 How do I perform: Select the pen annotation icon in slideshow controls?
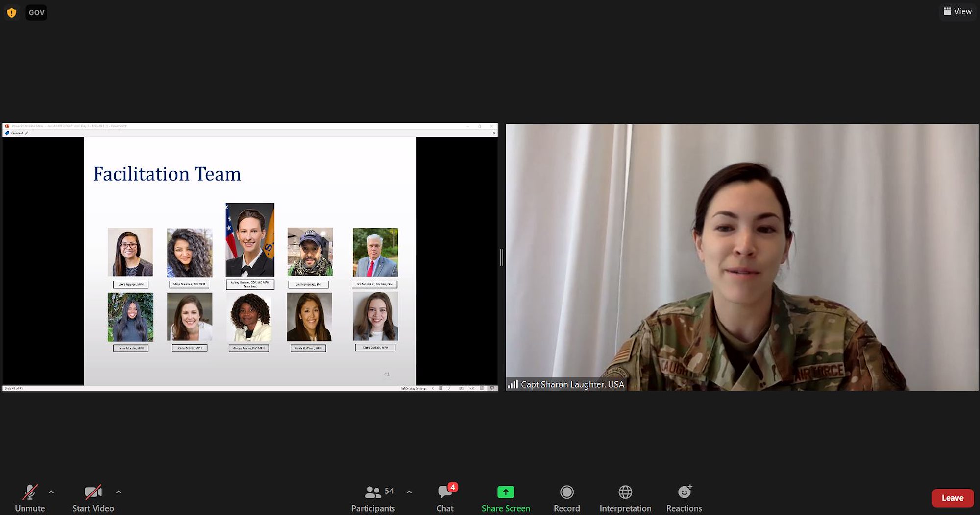point(441,388)
